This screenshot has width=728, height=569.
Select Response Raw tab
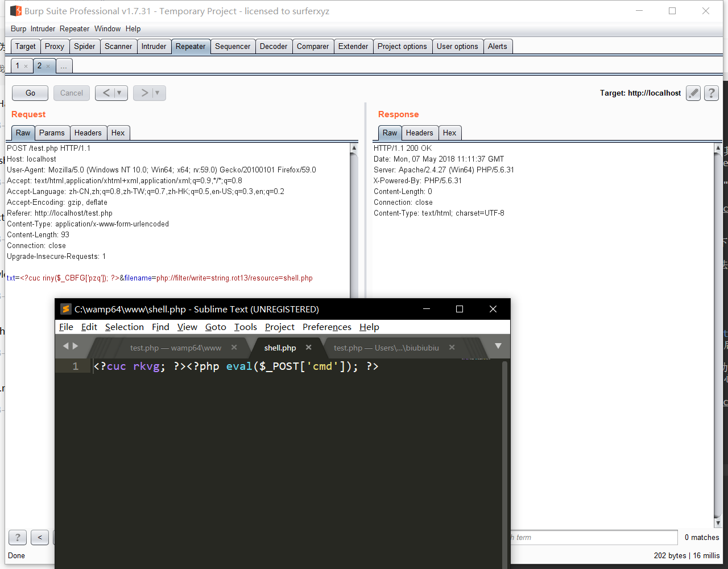click(390, 133)
